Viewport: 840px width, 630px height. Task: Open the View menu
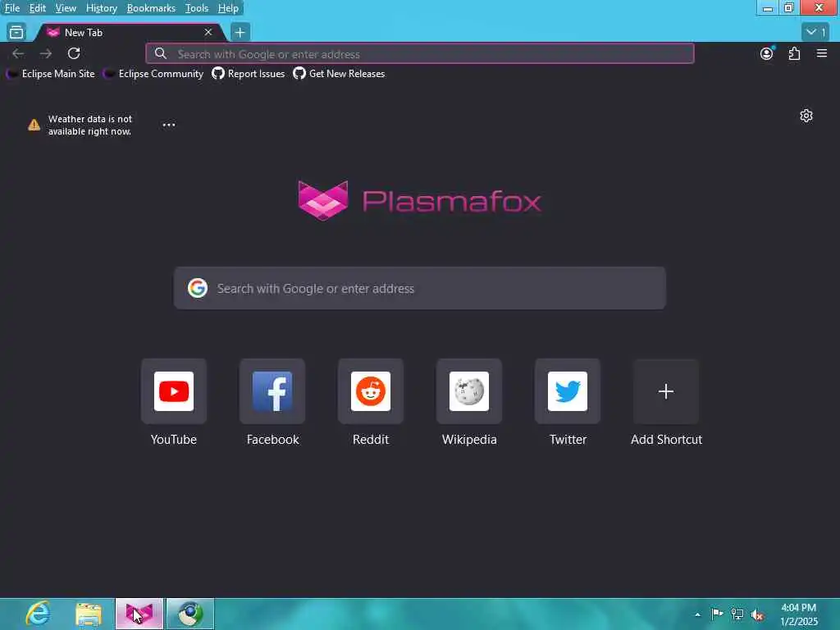click(x=66, y=8)
